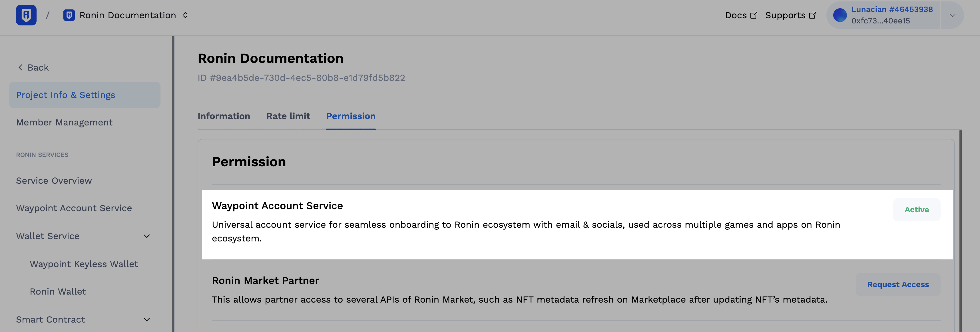This screenshot has width=980, height=332.
Task: Click the blue user avatar circle
Action: pyautogui.click(x=840, y=15)
